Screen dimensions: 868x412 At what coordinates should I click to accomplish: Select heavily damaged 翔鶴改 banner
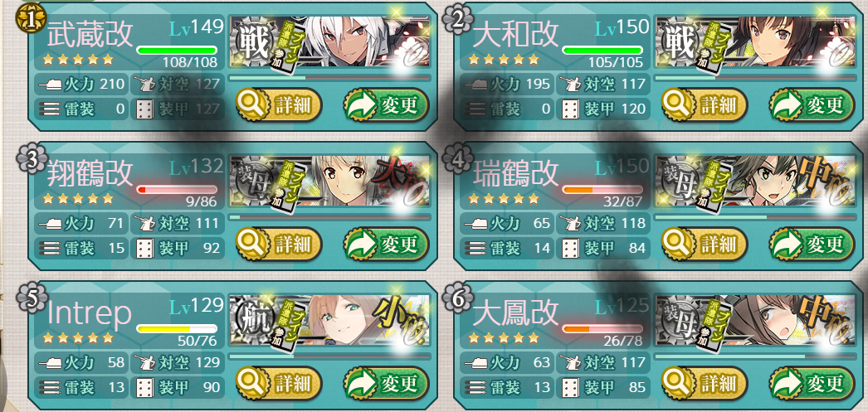tap(330, 182)
